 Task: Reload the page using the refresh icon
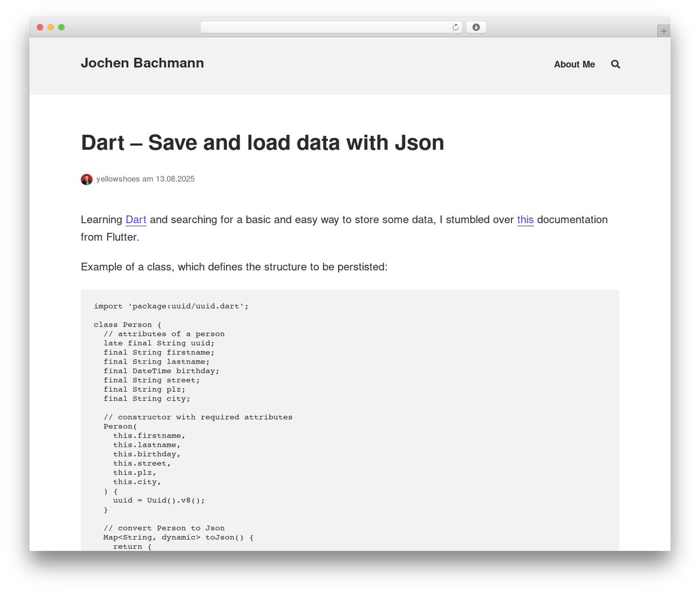click(x=456, y=27)
